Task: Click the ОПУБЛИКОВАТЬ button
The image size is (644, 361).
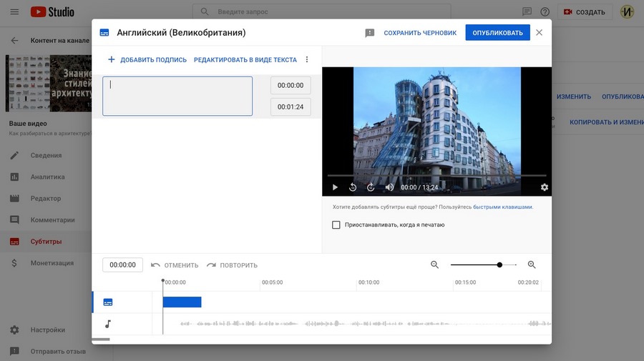Action: [x=497, y=33]
